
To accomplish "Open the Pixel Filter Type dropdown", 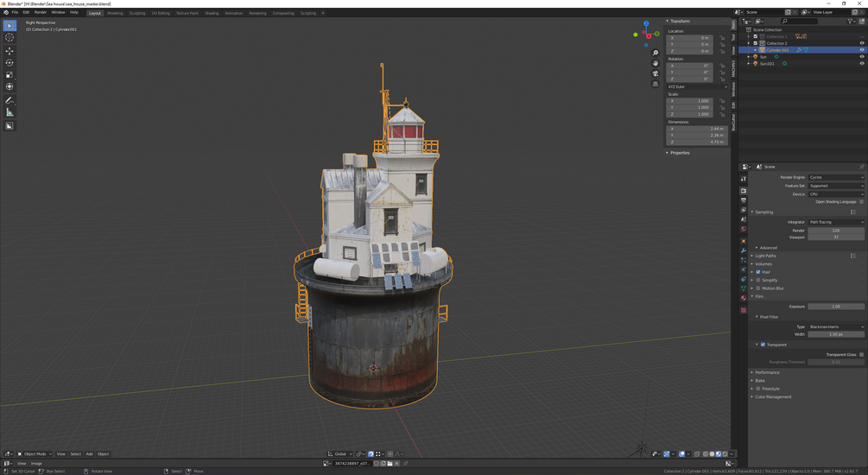I will [x=836, y=326].
